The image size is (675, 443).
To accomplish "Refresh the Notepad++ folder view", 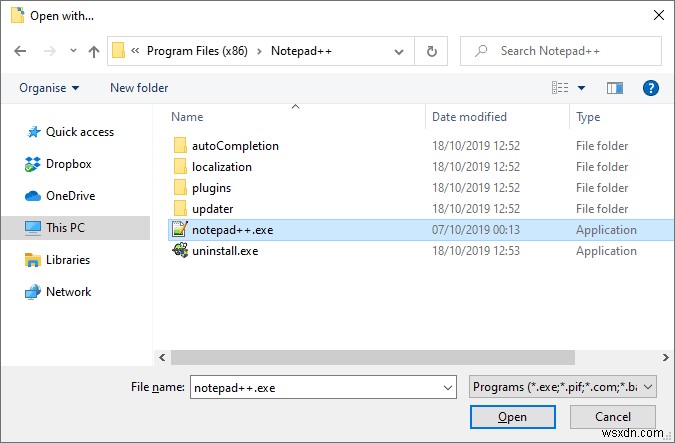I will pos(431,51).
